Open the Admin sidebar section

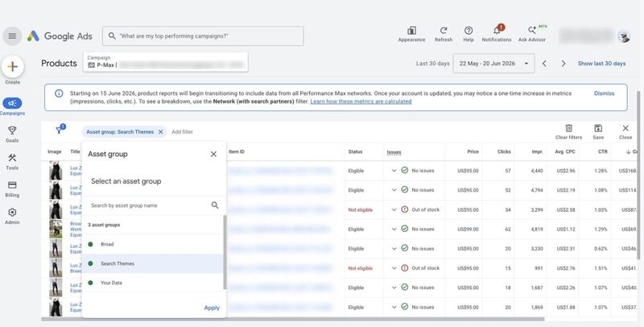(x=12, y=216)
